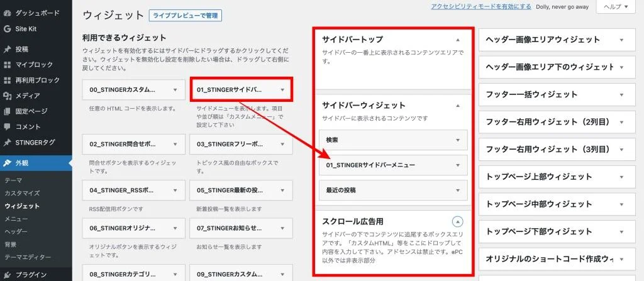The height and width of the screenshot is (281, 644).
Task: Open the ヘッダー submenu item
Action: tap(16, 232)
